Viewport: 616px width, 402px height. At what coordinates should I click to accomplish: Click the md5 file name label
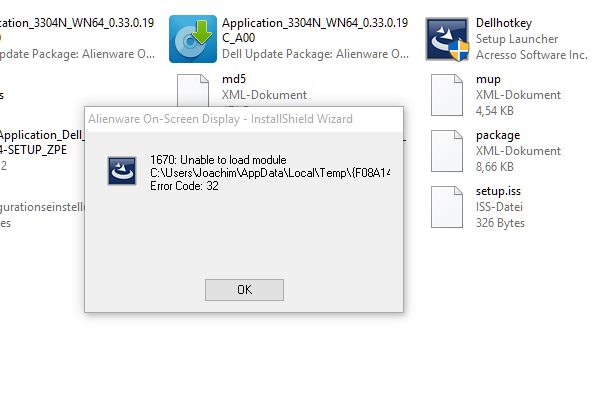[x=235, y=78]
